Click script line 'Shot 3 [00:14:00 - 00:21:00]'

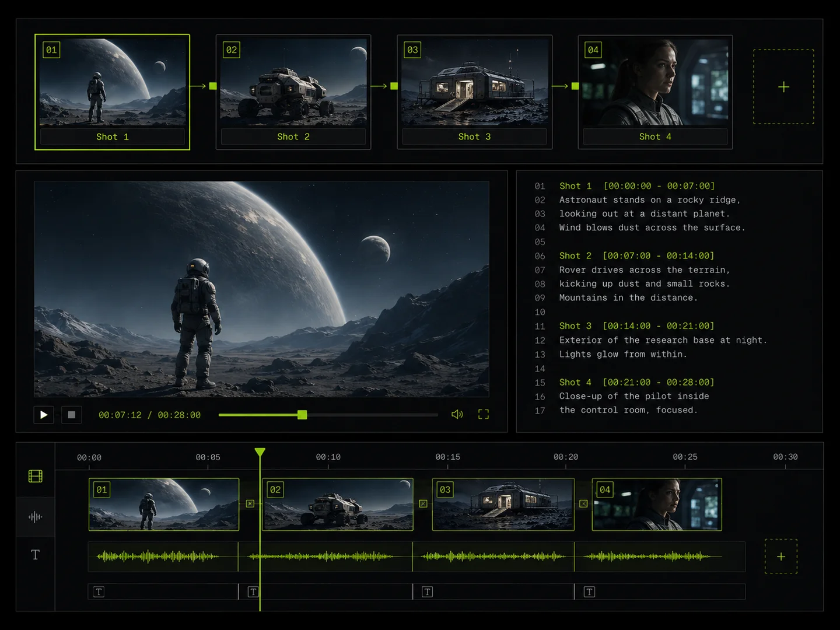(636, 326)
